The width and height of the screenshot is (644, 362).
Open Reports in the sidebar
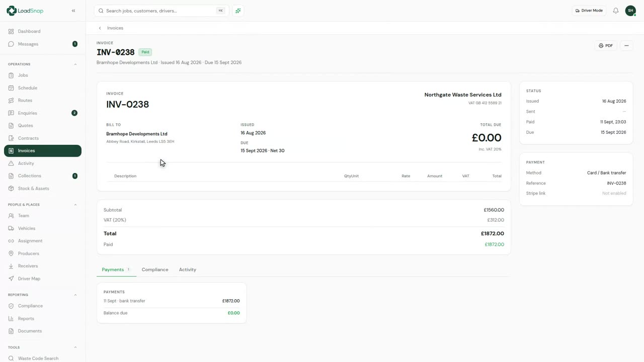(x=43, y=318)
